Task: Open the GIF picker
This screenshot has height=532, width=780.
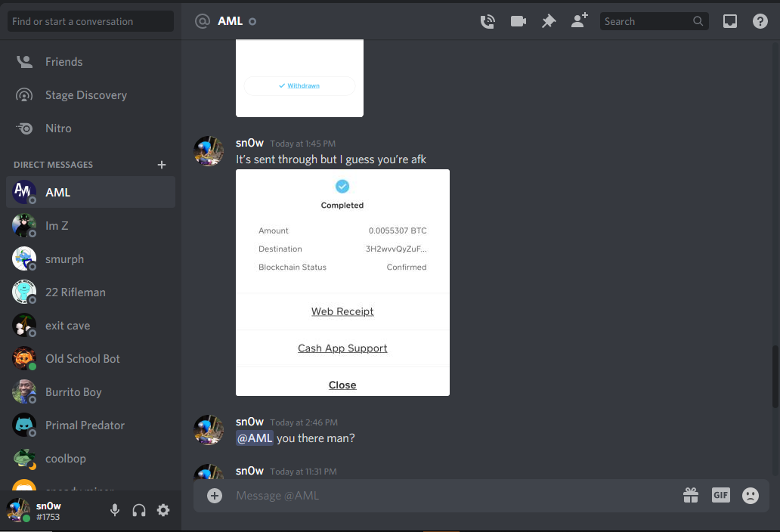Action: [x=721, y=495]
